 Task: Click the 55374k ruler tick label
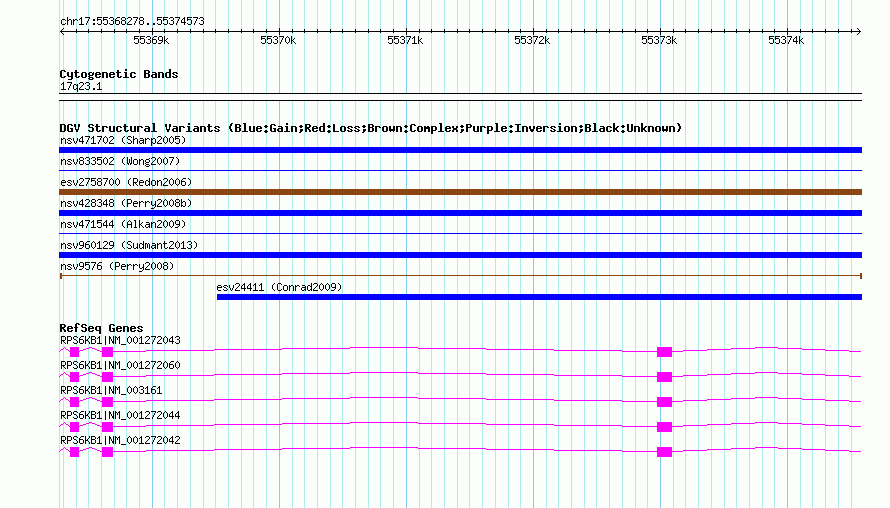[786, 40]
